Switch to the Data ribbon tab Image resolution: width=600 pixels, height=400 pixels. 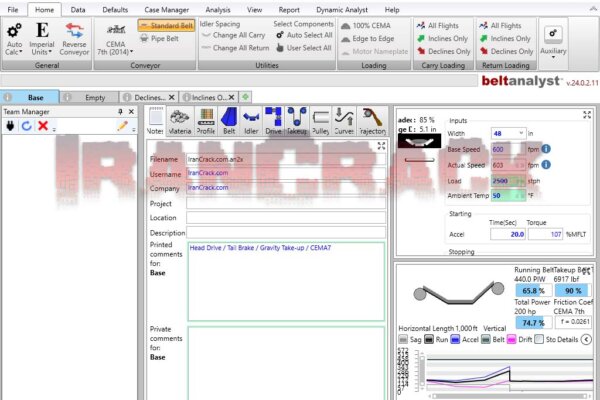tap(78, 10)
